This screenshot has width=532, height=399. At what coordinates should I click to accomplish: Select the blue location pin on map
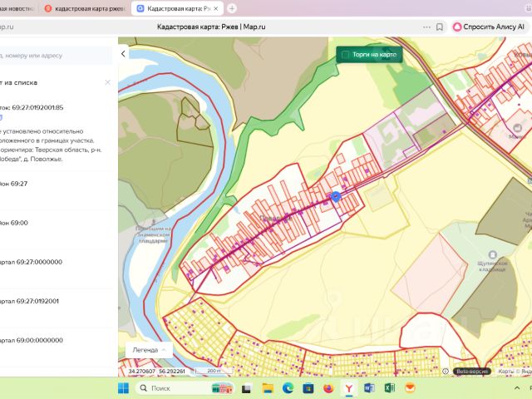[336, 196]
